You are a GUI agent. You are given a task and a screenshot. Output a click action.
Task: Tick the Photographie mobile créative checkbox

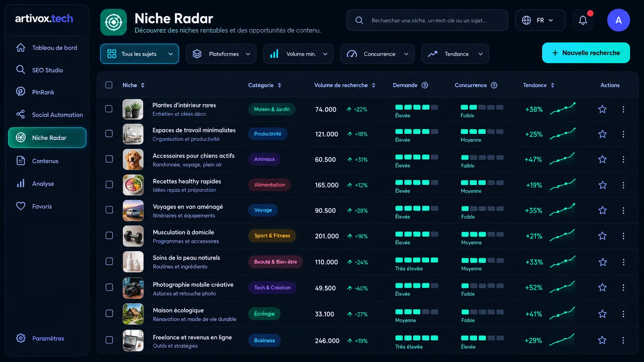pos(109,287)
